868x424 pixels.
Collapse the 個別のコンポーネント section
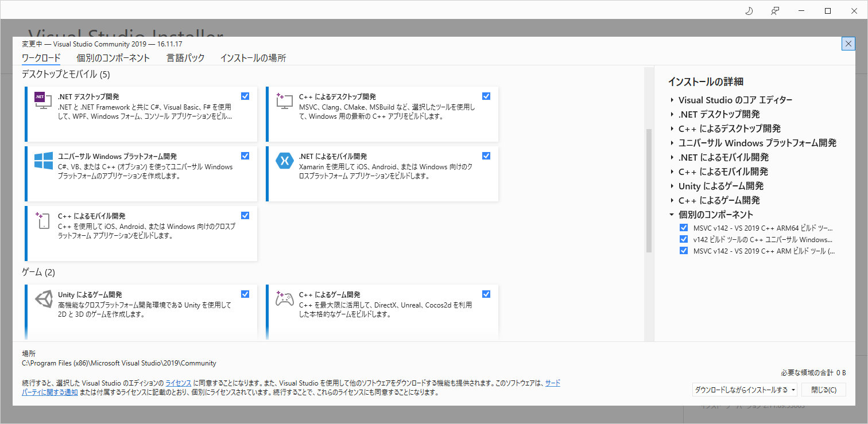672,215
